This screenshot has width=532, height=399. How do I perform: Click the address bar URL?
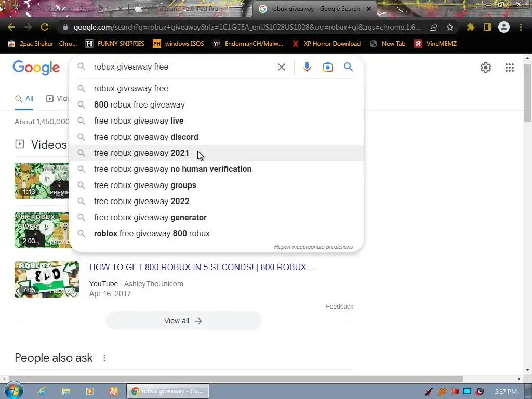click(247, 27)
